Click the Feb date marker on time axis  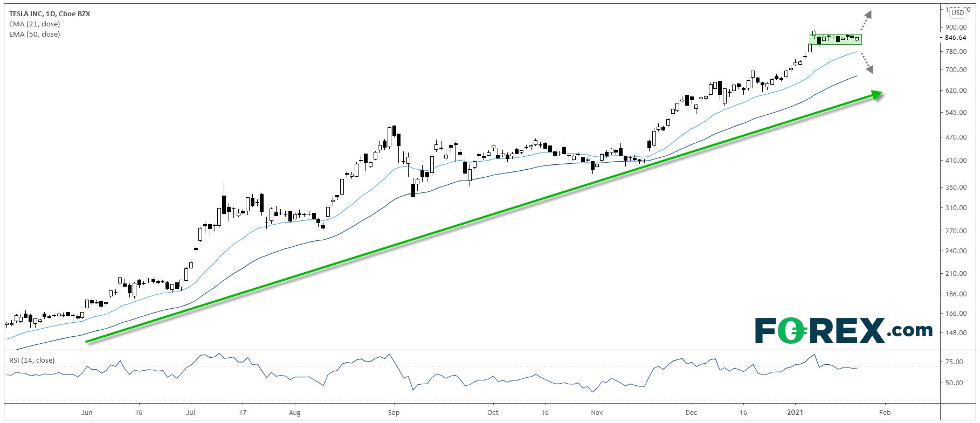click(885, 413)
